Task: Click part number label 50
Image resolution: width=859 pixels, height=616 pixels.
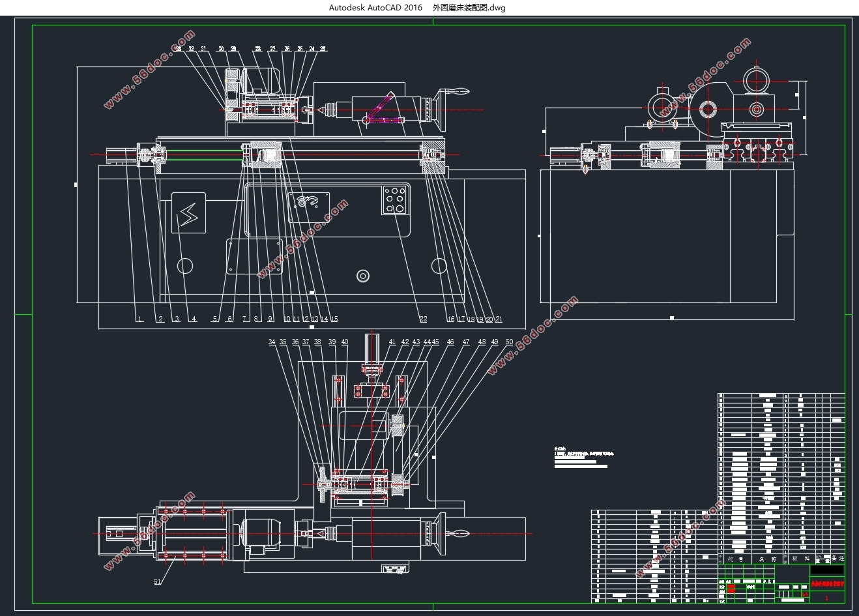Action: point(509,342)
